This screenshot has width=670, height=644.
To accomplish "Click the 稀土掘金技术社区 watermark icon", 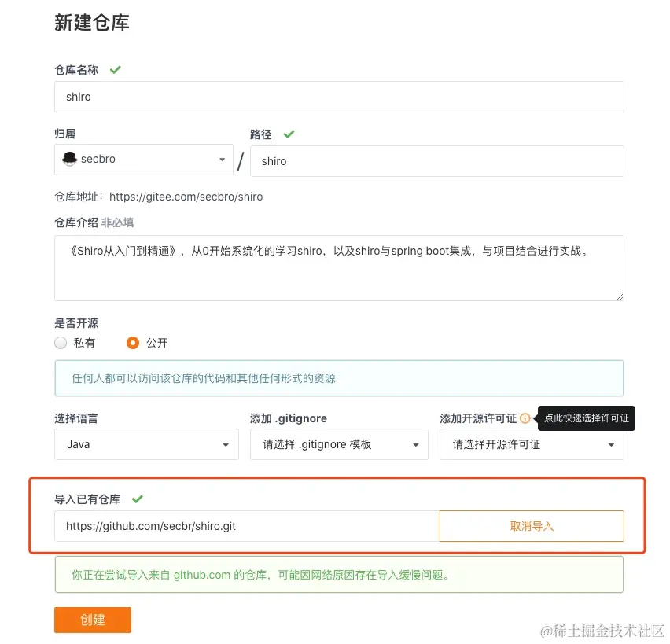I will 548,631.
